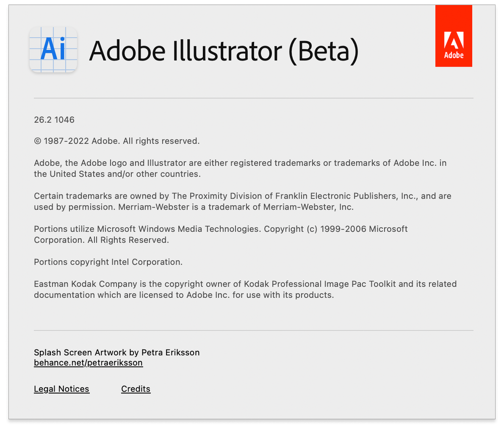
Task: Click the 1987-2022 Adobe copyright line
Action: click(117, 141)
